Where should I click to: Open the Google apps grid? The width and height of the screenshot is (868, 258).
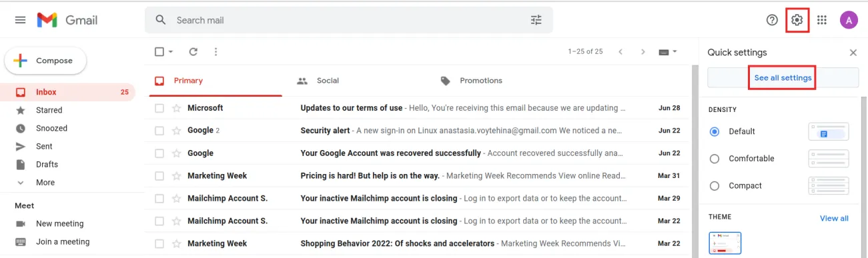pyautogui.click(x=822, y=20)
